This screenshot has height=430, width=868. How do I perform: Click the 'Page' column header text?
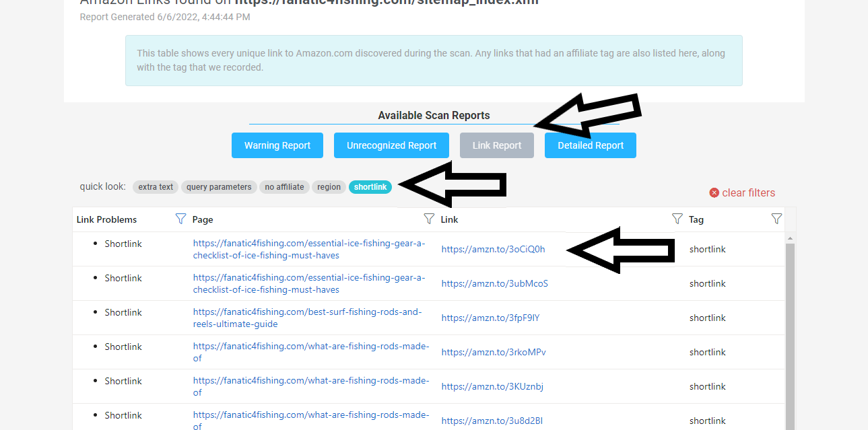203,219
